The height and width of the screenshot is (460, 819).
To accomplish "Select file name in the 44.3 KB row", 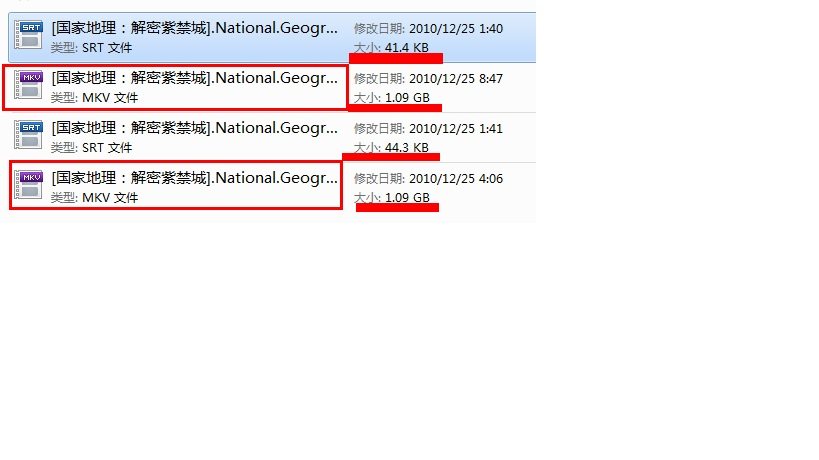I will pos(194,128).
